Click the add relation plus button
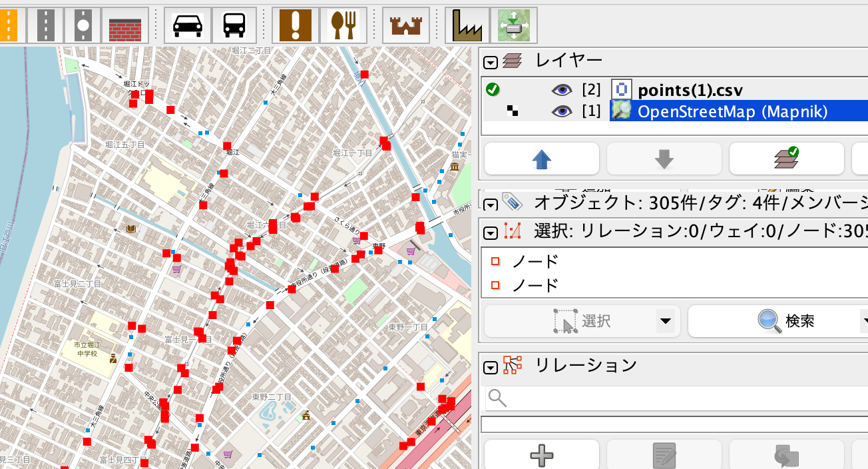 coord(541,456)
